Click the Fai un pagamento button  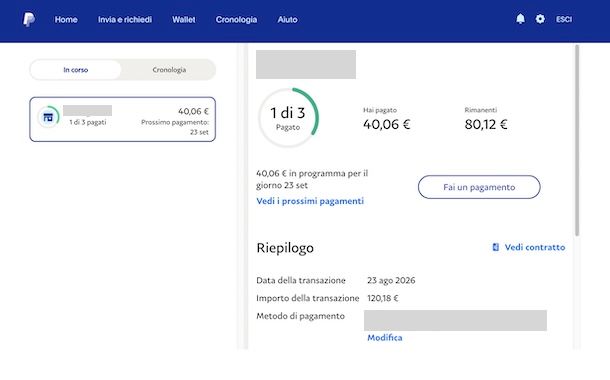[479, 187]
